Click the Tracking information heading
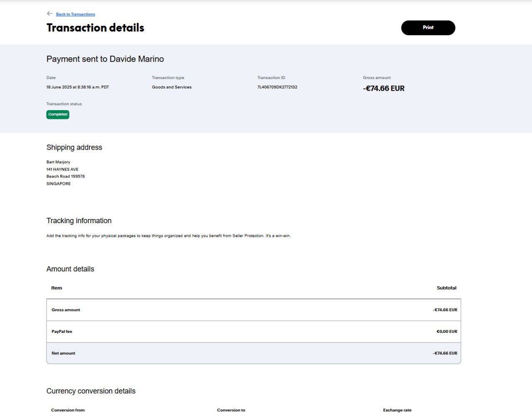The height and width of the screenshot is (416, 532). point(79,221)
